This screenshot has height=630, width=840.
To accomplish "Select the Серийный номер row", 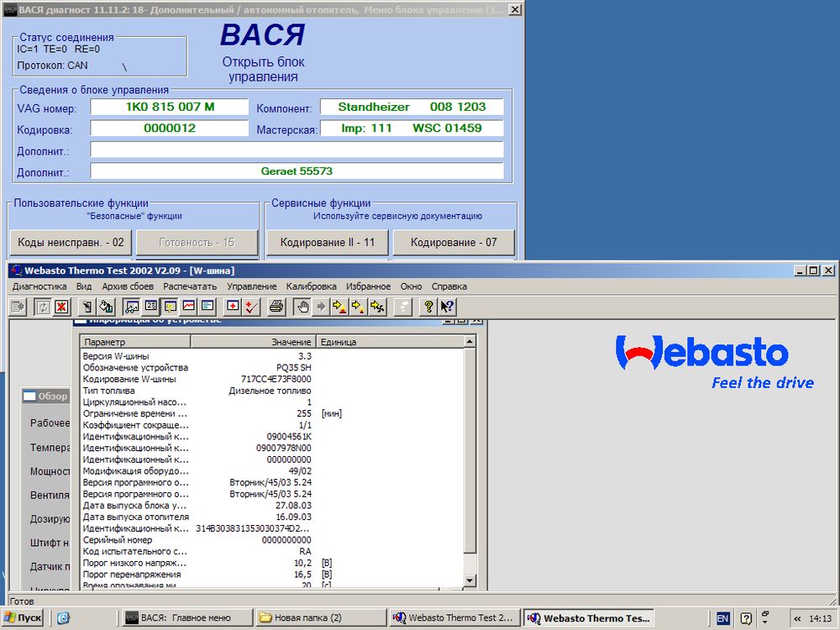I will pyautogui.click(x=271, y=540).
